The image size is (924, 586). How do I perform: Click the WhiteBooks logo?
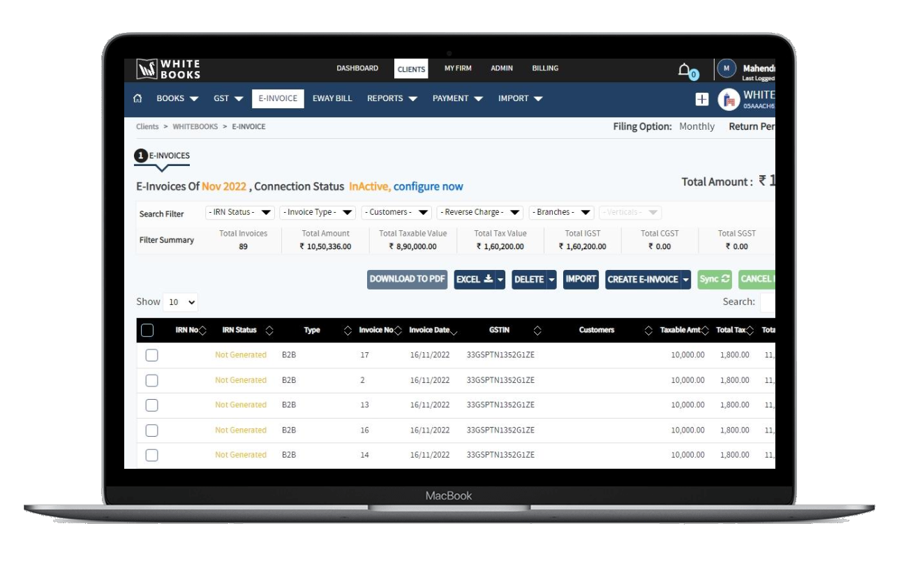click(168, 69)
